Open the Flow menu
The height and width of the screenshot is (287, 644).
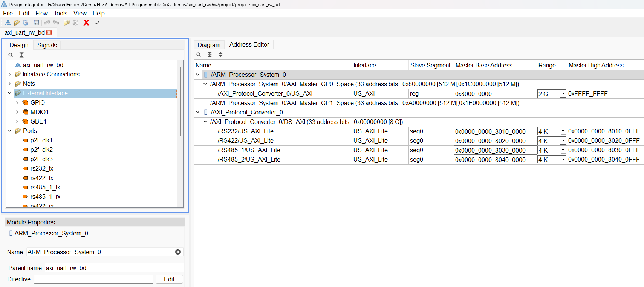point(41,13)
